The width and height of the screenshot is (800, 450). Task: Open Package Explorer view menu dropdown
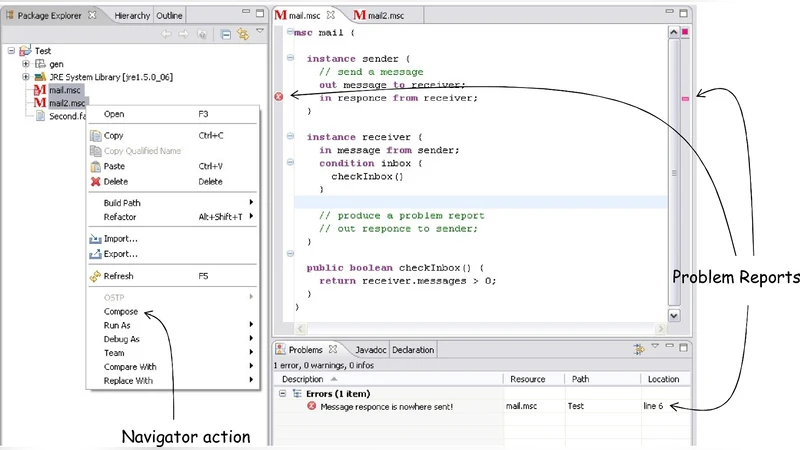[x=259, y=33]
